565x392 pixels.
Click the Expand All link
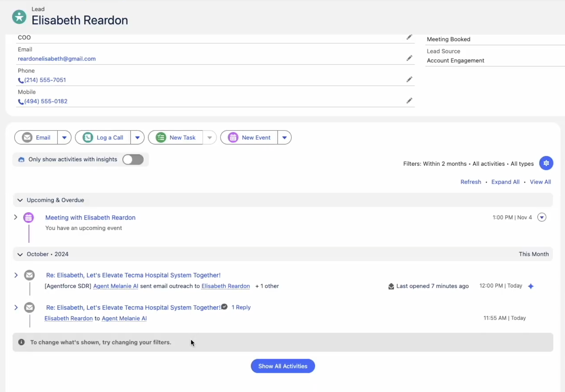505,182
